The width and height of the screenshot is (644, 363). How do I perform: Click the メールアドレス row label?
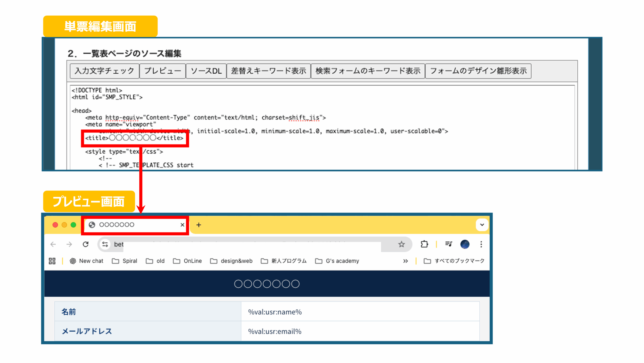point(148,331)
